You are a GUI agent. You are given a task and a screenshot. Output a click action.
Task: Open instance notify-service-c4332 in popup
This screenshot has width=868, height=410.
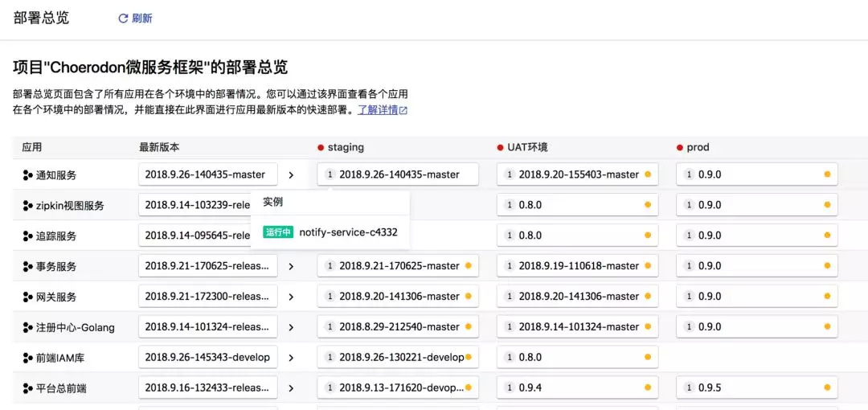348,232
